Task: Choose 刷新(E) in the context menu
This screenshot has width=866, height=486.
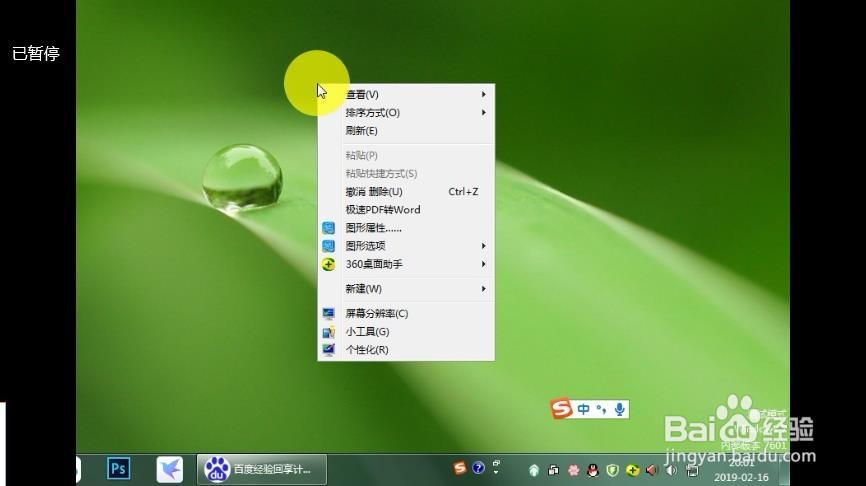Action: [406, 131]
